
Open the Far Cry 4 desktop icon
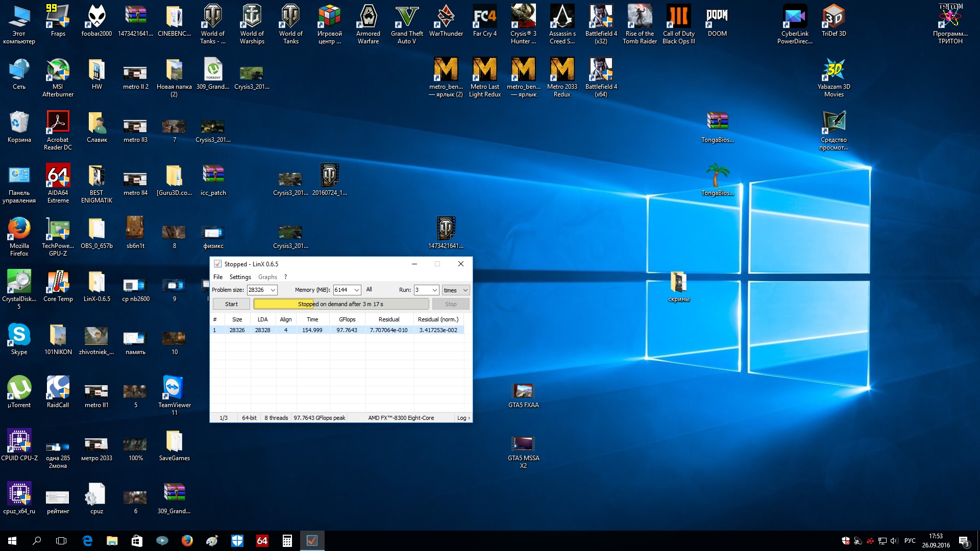tap(484, 18)
